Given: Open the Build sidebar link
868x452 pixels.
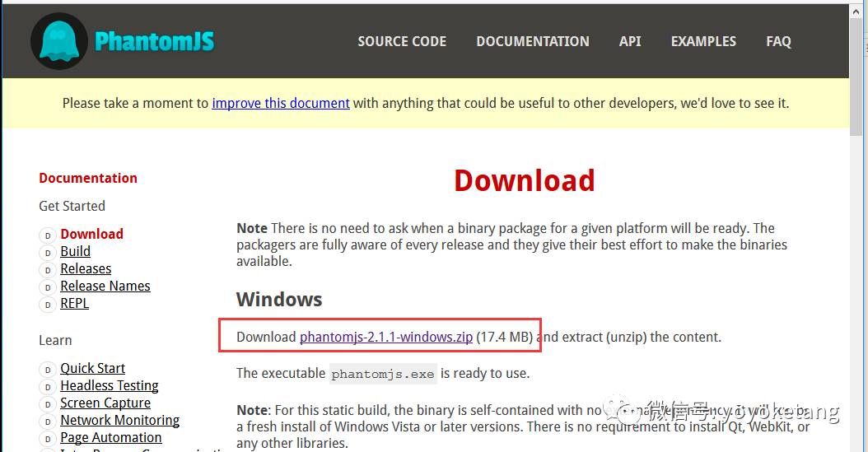Looking at the screenshot, I should (75, 251).
